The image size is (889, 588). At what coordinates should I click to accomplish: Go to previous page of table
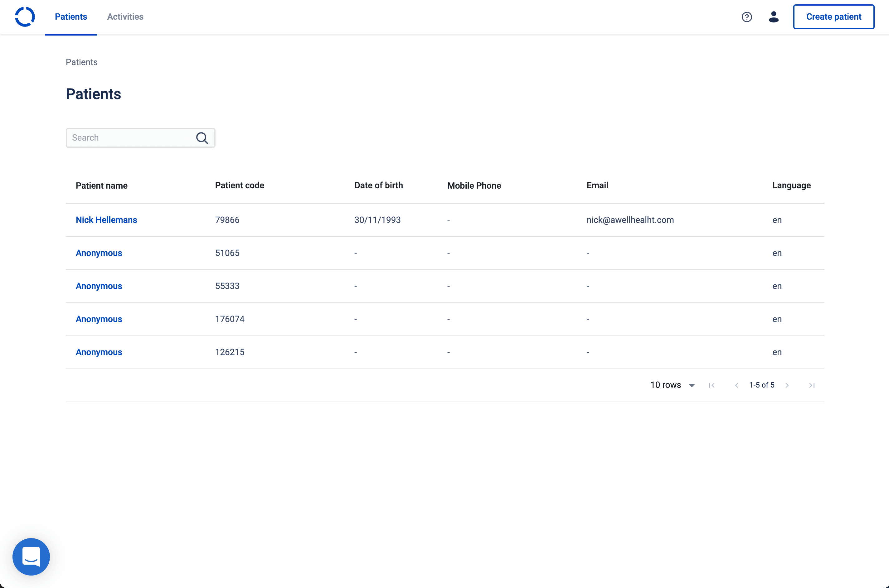tap(736, 385)
